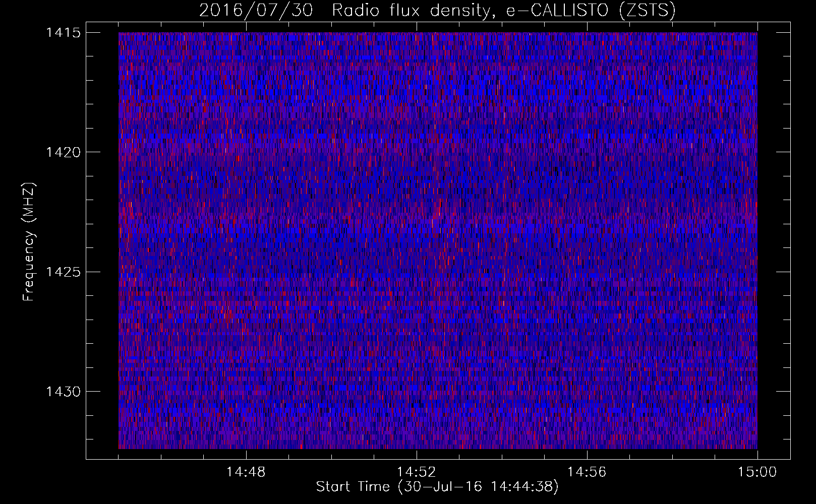Click the 1420 frequency axis label

(x=63, y=152)
